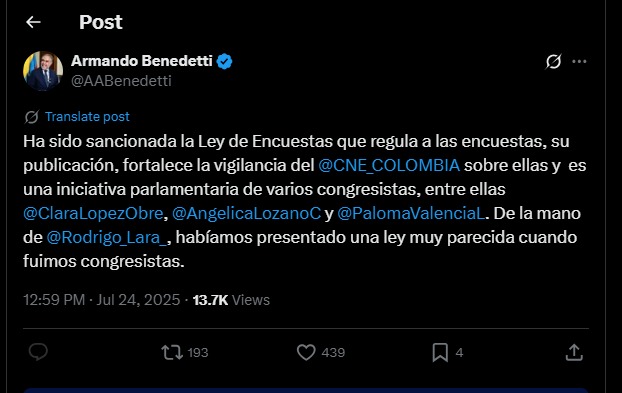The image size is (622, 393).
Task: Open Armando Benedetti's profile picture
Action: click(43, 71)
